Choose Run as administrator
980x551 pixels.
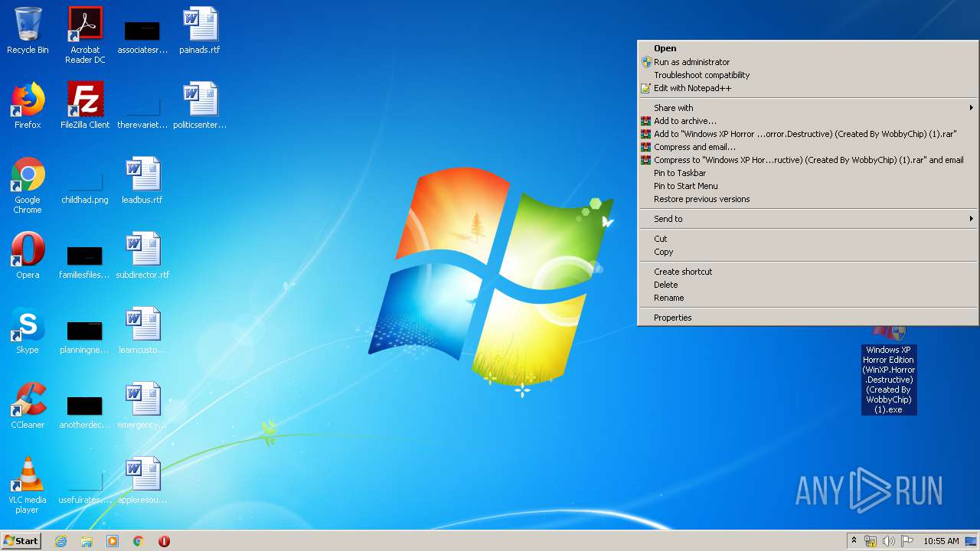pos(808,62)
